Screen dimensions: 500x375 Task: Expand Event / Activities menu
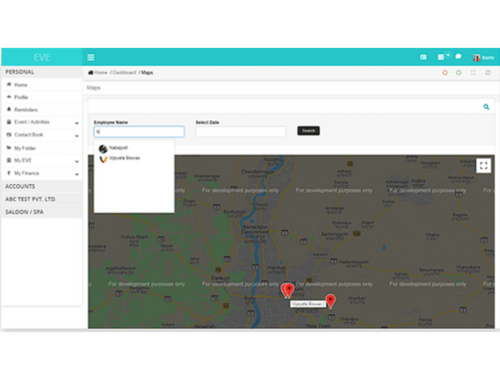42,122
